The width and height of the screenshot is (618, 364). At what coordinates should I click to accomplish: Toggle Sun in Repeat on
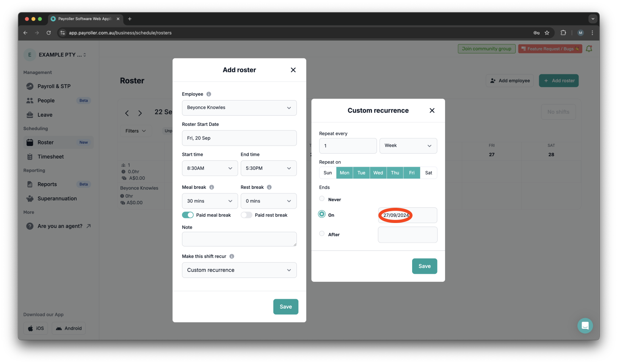[x=328, y=173]
